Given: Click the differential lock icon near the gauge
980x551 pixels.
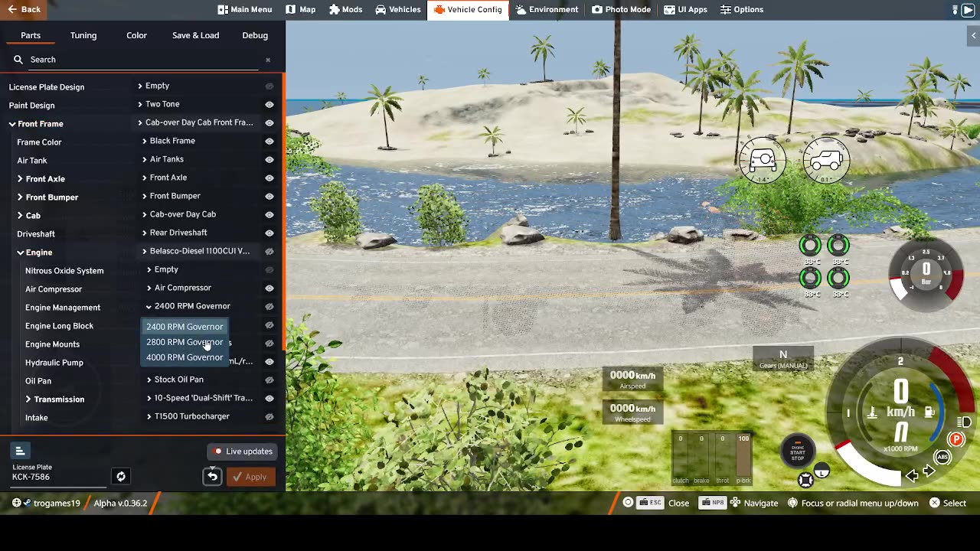Looking at the screenshot, I should (x=805, y=480).
